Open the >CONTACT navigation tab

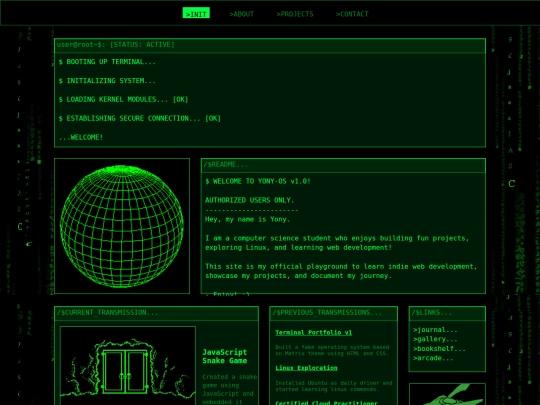352,14
